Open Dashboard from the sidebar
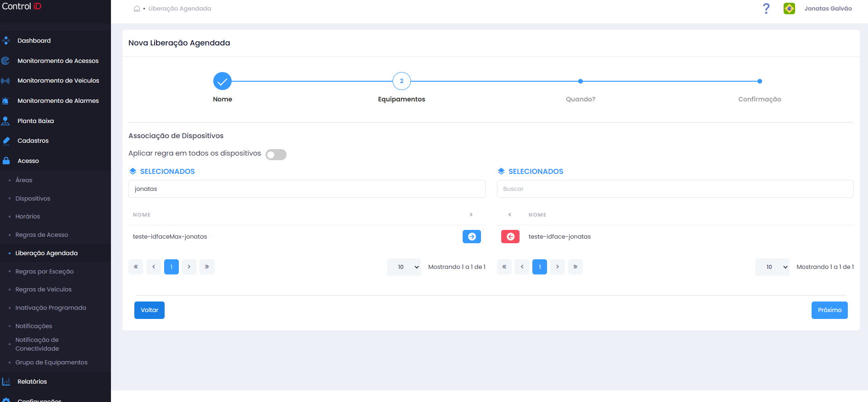 pos(34,40)
